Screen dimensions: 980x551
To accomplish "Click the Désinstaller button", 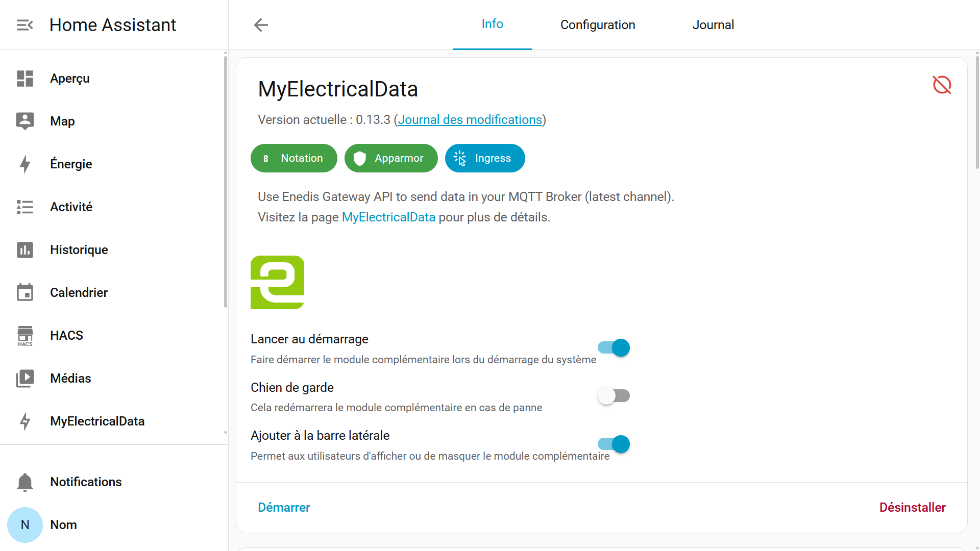I will 912,508.
